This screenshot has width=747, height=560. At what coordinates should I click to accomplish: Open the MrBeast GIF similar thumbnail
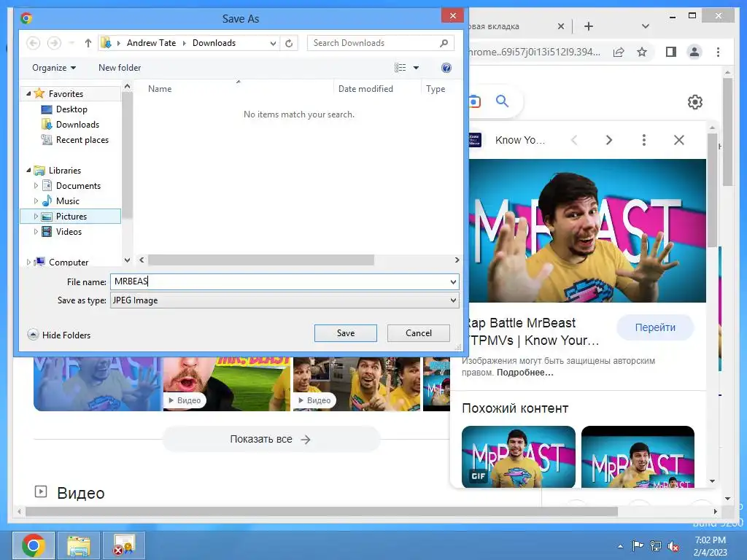coord(519,456)
